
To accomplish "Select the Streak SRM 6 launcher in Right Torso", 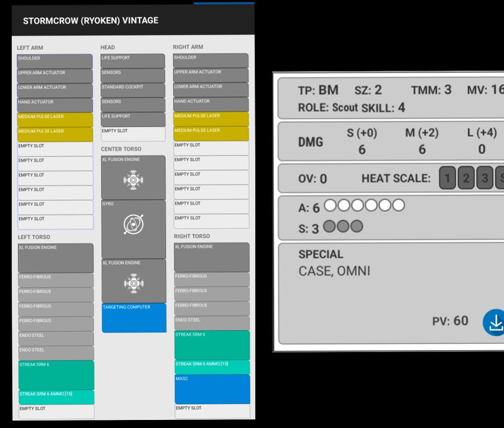I will [212, 345].
